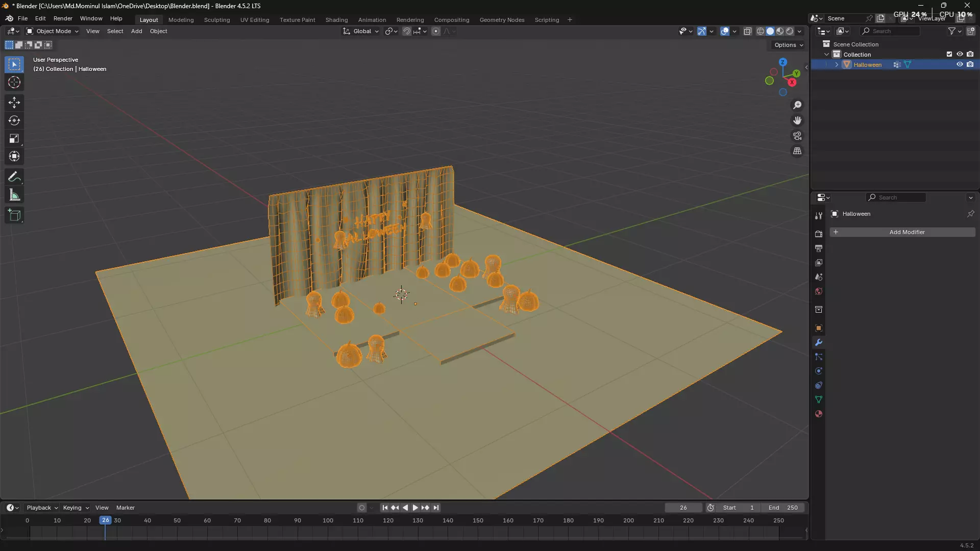Click the Add Modifier button
Viewport: 980px width, 551px height.
tap(902, 232)
